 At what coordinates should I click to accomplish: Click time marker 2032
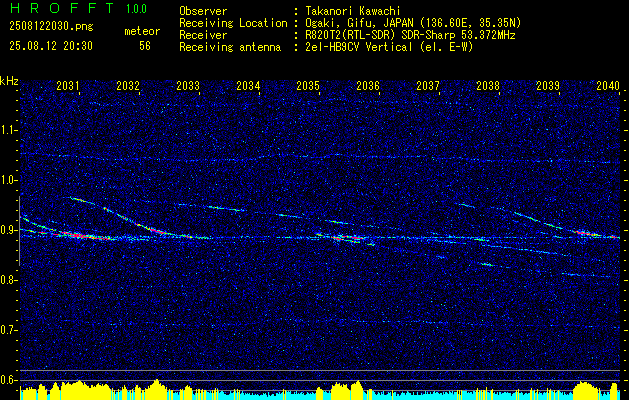128,85
